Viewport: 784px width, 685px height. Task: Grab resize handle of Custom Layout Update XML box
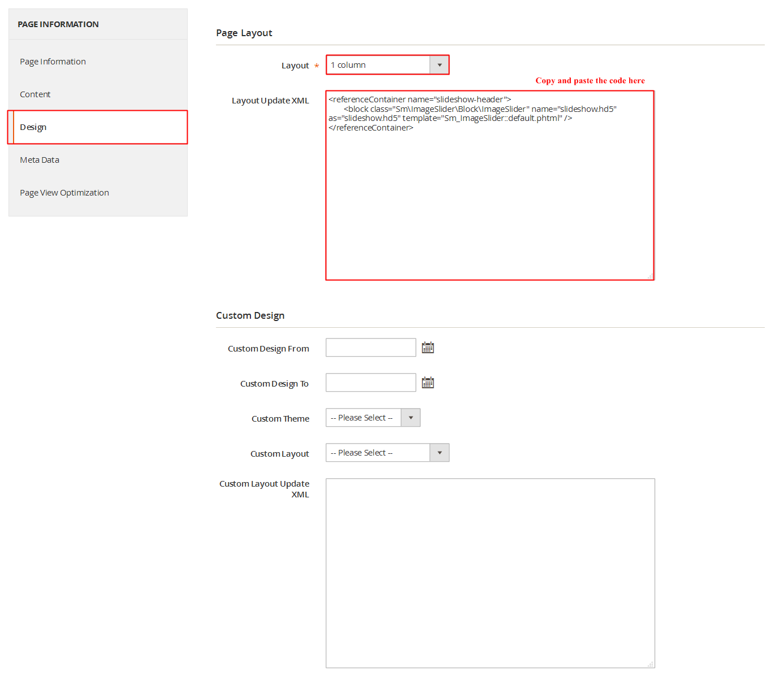click(651, 664)
